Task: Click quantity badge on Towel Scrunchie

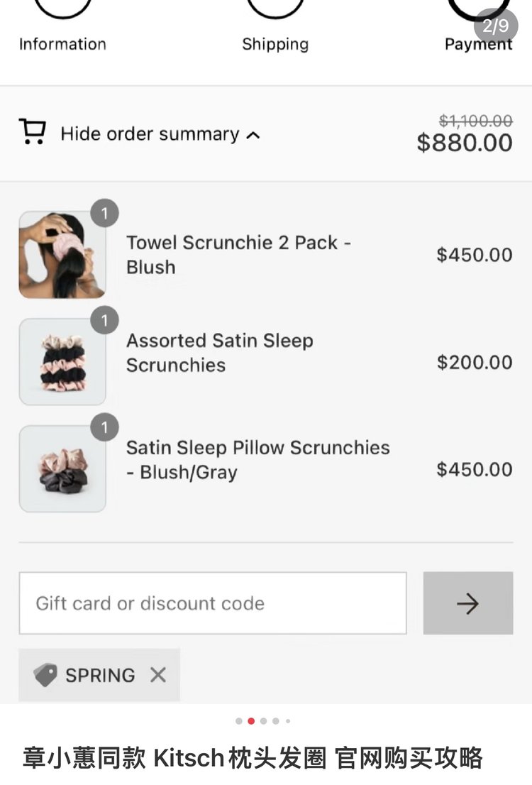Action: pos(105,213)
